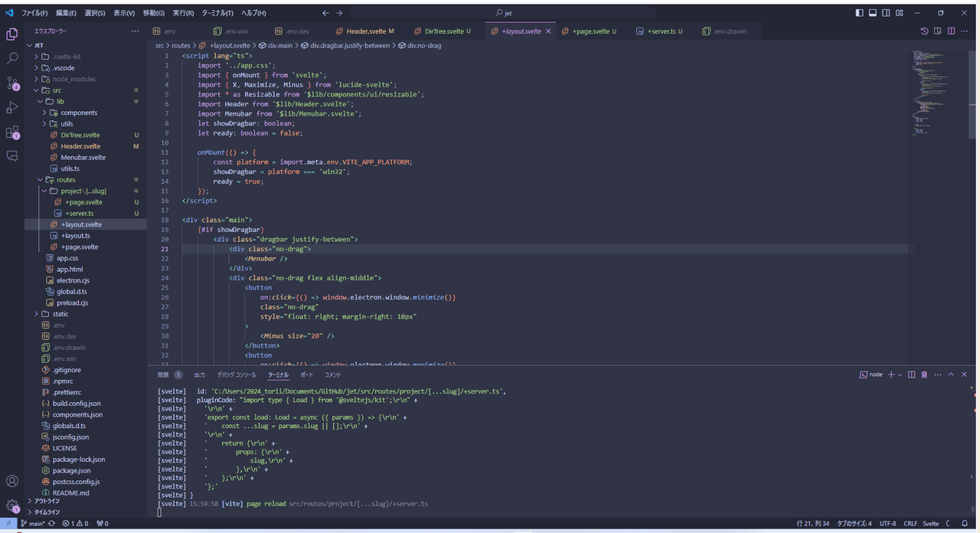Screen dimensions: 980x533
Task: Split the editor to the right
Action: [951, 31]
